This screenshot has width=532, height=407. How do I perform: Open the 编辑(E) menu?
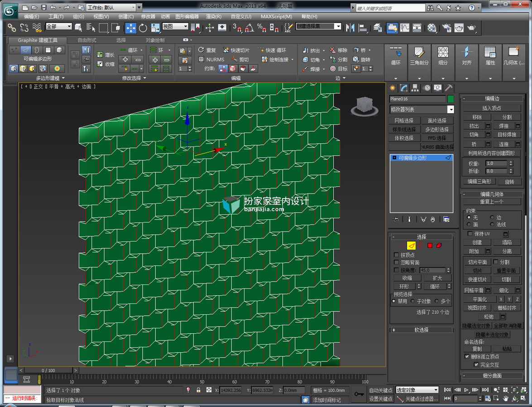[31, 16]
